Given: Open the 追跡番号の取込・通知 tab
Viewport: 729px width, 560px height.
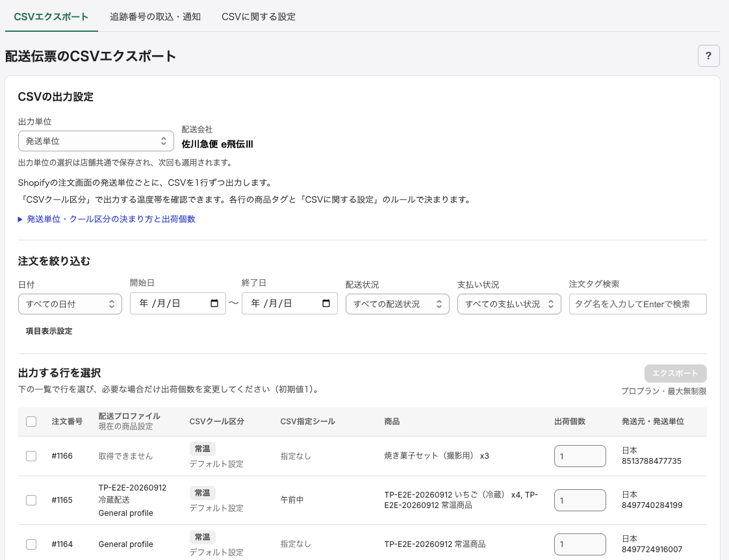Looking at the screenshot, I should [x=155, y=17].
